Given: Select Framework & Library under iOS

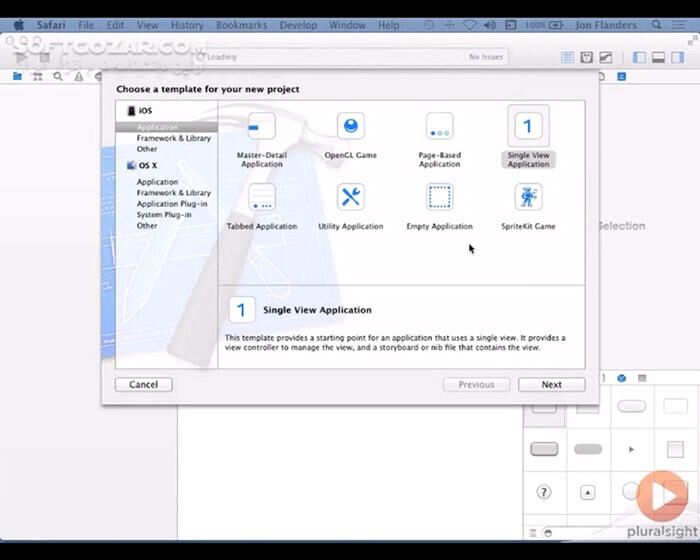Looking at the screenshot, I should [x=173, y=138].
